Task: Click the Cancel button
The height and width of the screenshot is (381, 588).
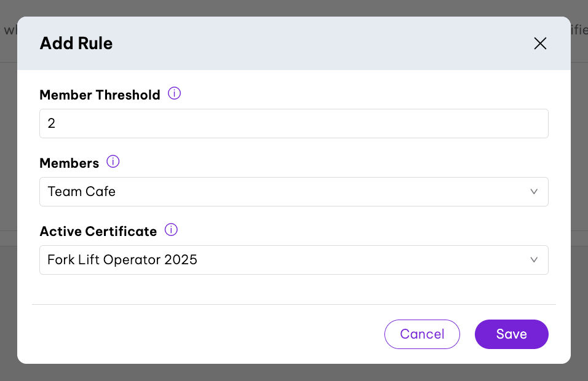Action: pyautogui.click(x=422, y=334)
